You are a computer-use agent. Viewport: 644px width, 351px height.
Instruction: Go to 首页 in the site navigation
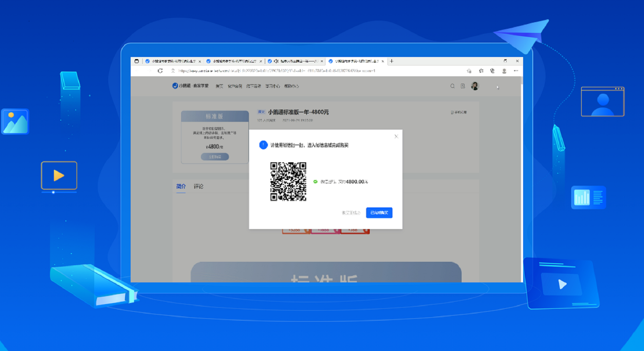(219, 86)
